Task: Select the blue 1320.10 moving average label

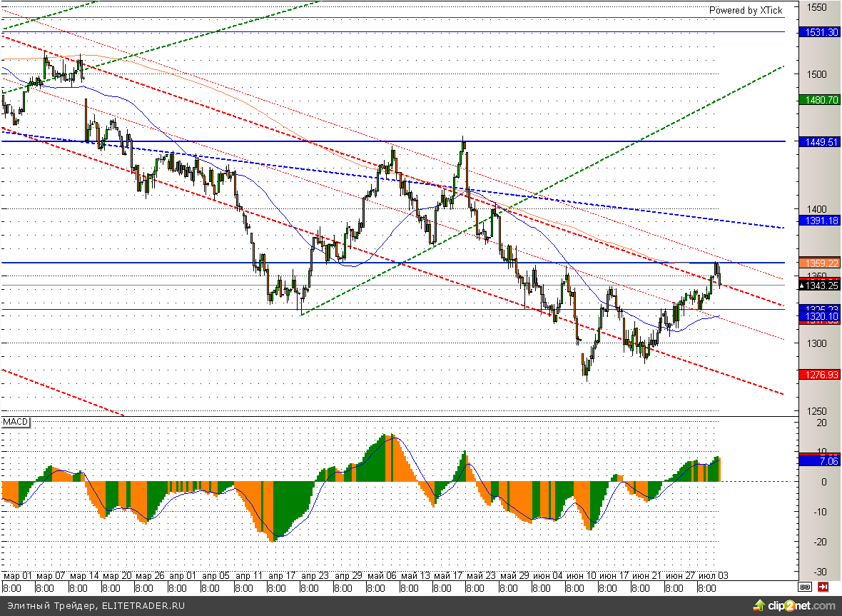Action: point(820,316)
